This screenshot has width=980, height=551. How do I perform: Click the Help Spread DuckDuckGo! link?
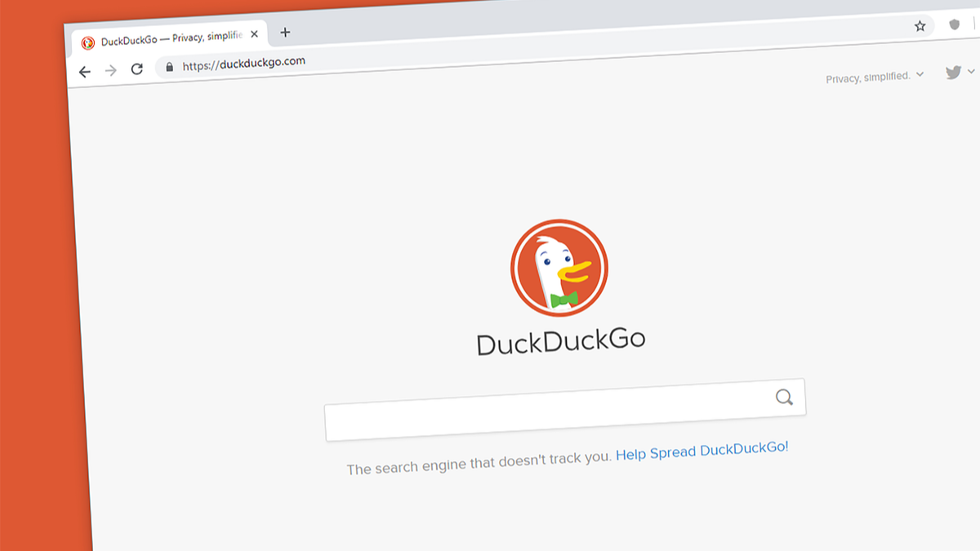(x=702, y=451)
